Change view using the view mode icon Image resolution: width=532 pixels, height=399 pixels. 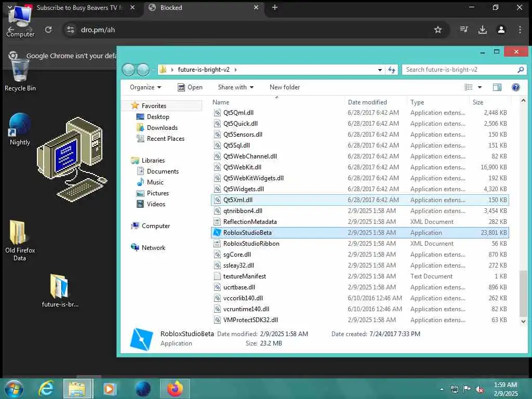469,87
